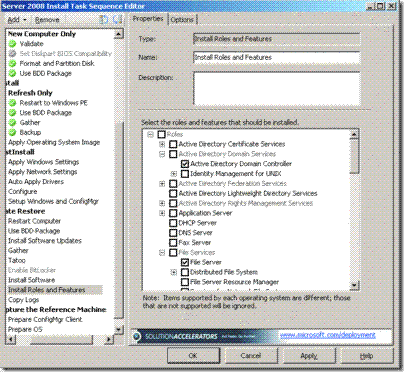404x372 pixels.
Task: Select the Prepare OS step
Action: coord(25,329)
